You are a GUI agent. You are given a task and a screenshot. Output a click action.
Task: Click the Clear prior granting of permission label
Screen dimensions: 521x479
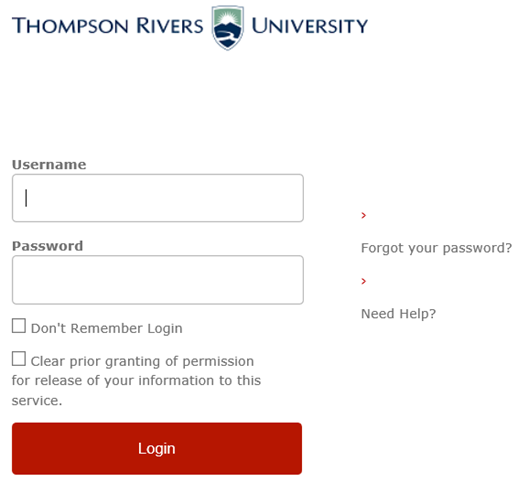(x=142, y=361)
